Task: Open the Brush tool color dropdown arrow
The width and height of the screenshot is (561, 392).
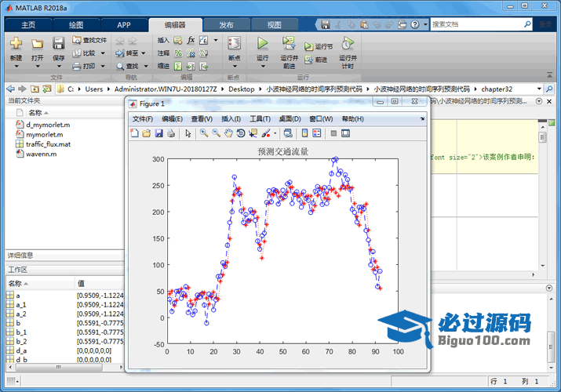Action: pos(275,133)
